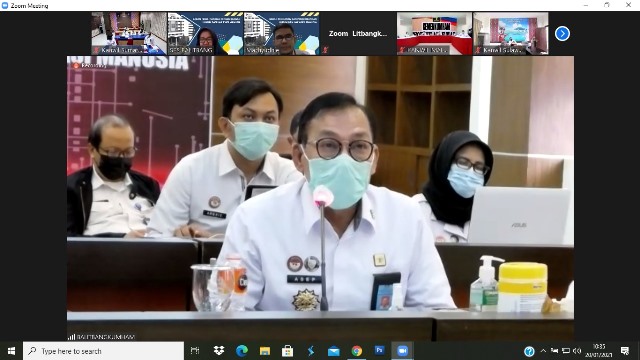The height and width of the screenshot is (360, 640).
Task: Open the Action Center notifications icon
Action: 624,351
